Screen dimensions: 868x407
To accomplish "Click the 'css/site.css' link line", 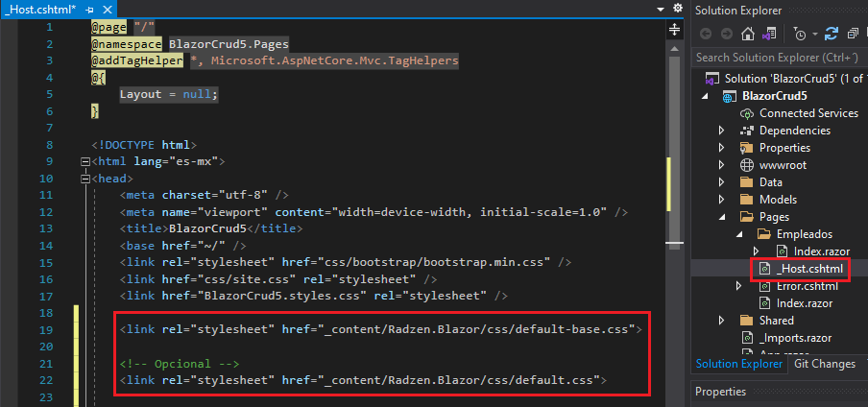I will click(x=278, y=279).
